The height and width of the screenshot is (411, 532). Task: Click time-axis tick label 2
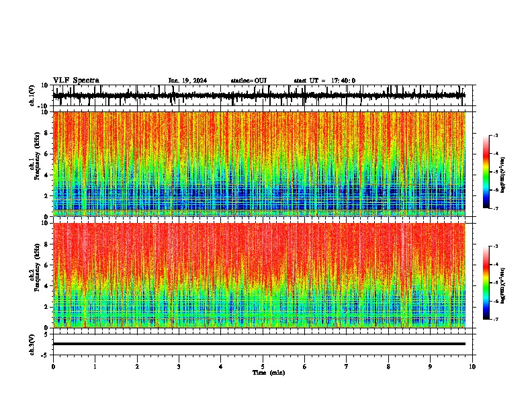click(137, 367)
